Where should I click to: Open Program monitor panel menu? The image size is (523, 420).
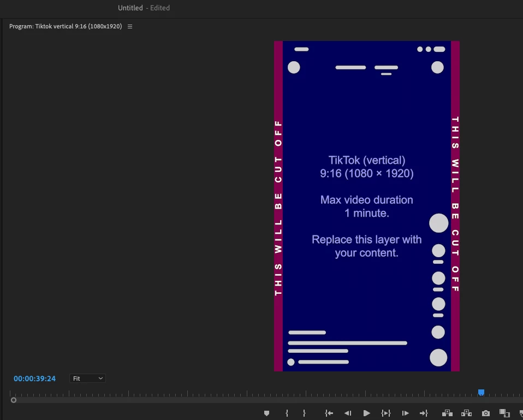pyautogui.click(x=130, y=26)
